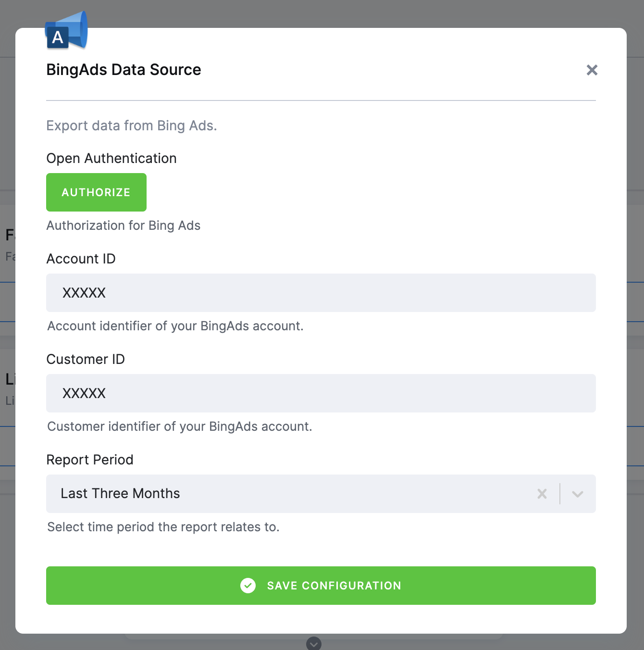Select the Last Three Months value text

120,493
